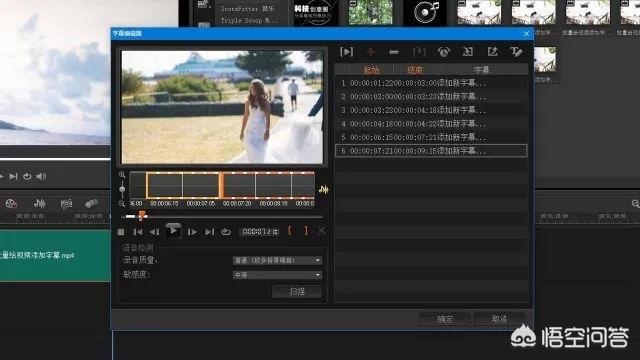The image size is (640, 360).
Task: Click the timeline zoom vertical slider handle
Action: 122,188
